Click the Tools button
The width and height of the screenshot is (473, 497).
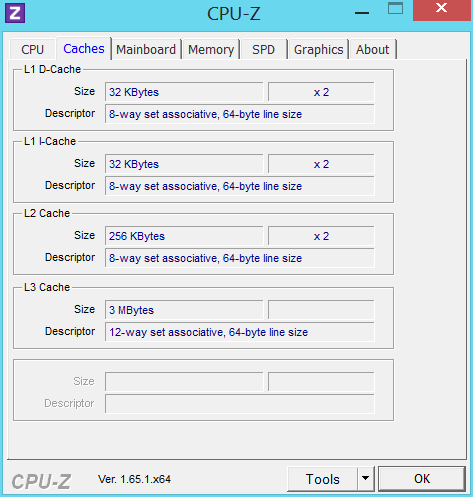(x=322, y=479)
